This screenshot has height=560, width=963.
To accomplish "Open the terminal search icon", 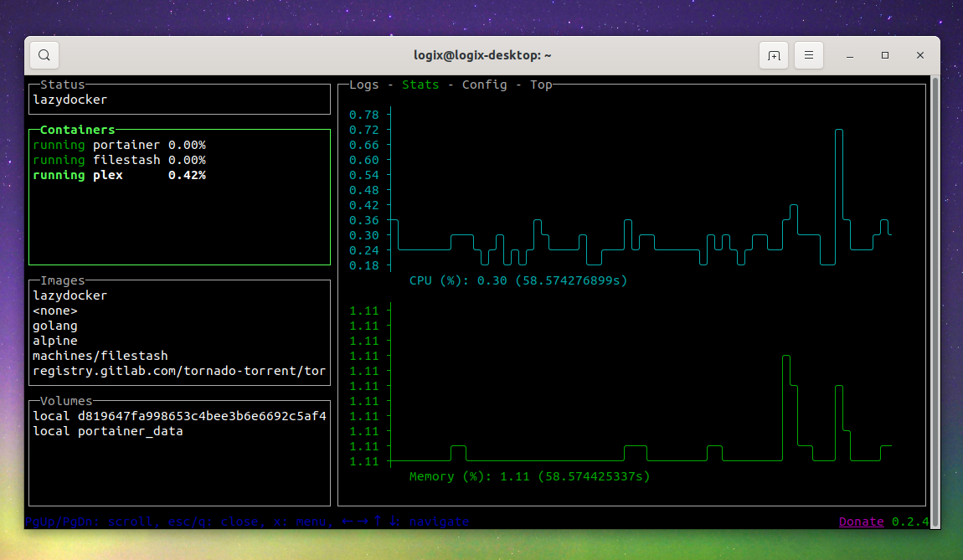I will click(44, 55).
